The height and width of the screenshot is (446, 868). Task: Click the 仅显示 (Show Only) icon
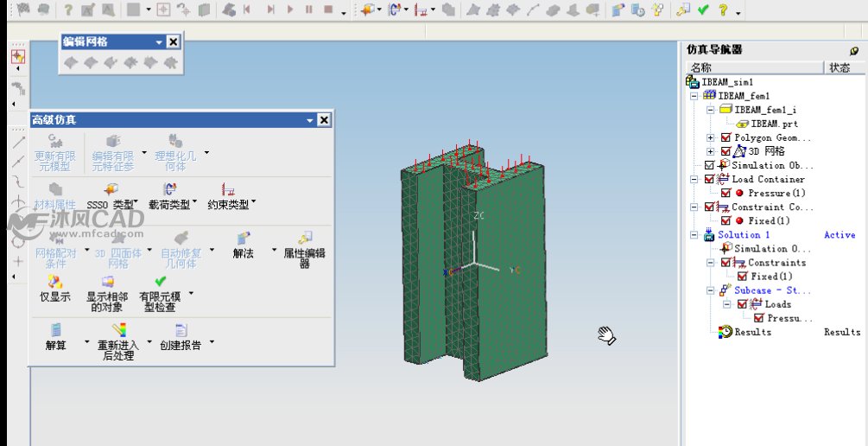[x=55, y=282]
